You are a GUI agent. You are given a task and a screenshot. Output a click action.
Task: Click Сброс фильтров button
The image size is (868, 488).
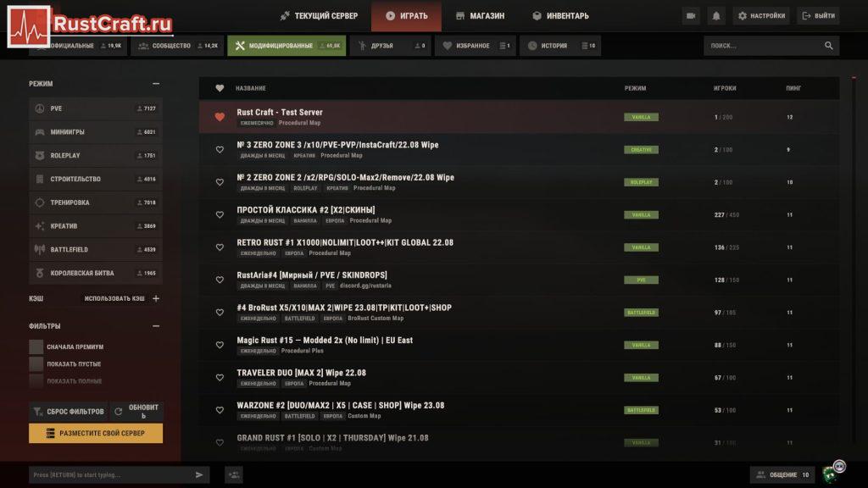[x=69, y=412]
